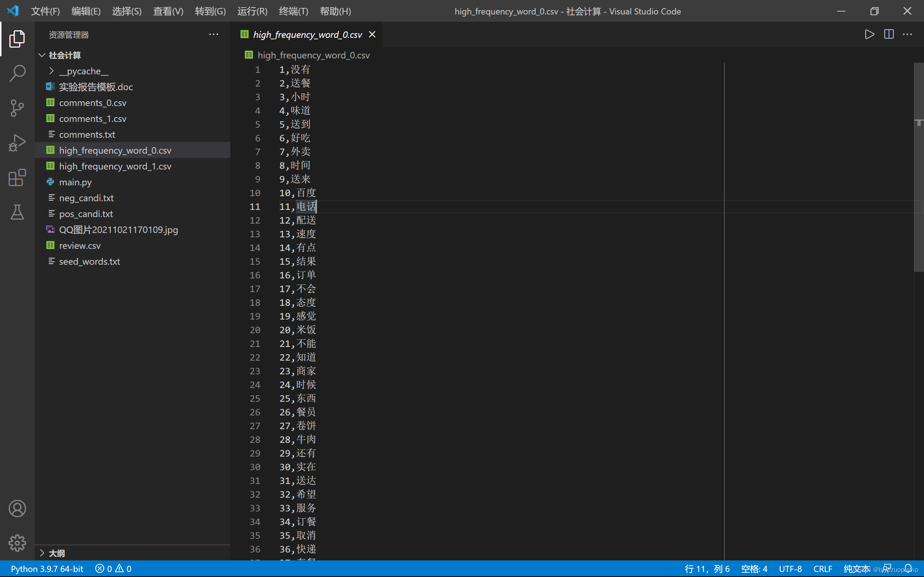The image size is (924, 577).
Task: Expand the __pycache__ folder
Action: (x=84, y=71)
